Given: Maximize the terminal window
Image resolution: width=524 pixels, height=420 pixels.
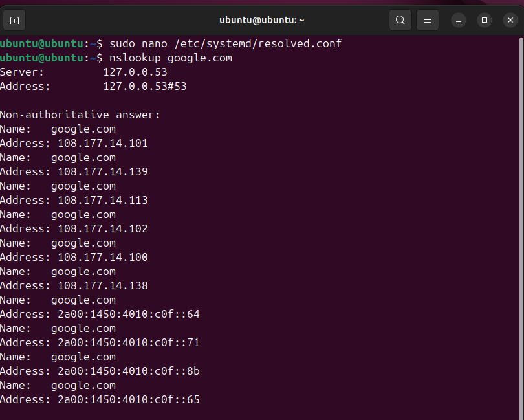Looking at the screenshot, I should (x=484, y=20).
